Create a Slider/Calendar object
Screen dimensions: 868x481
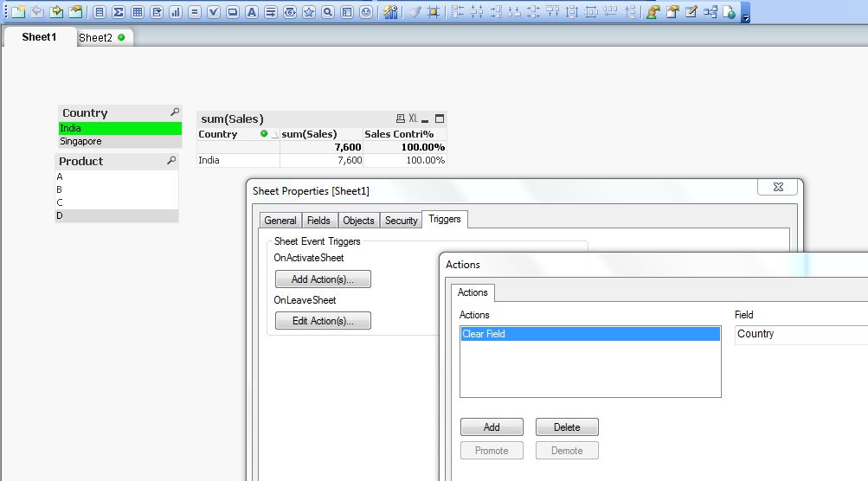pos(290,11)
